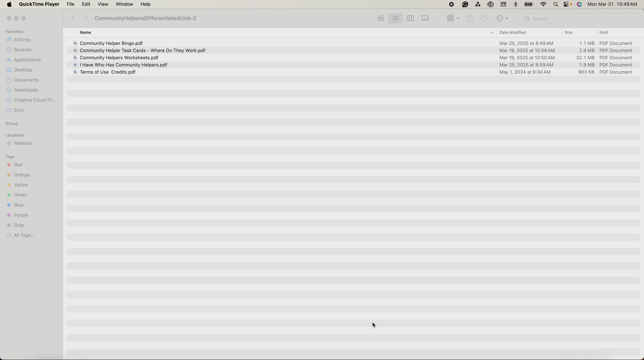Open the ellipsis action menu
Image resolution: width=644 pixels, height=360 pixels.
point(502,19)
